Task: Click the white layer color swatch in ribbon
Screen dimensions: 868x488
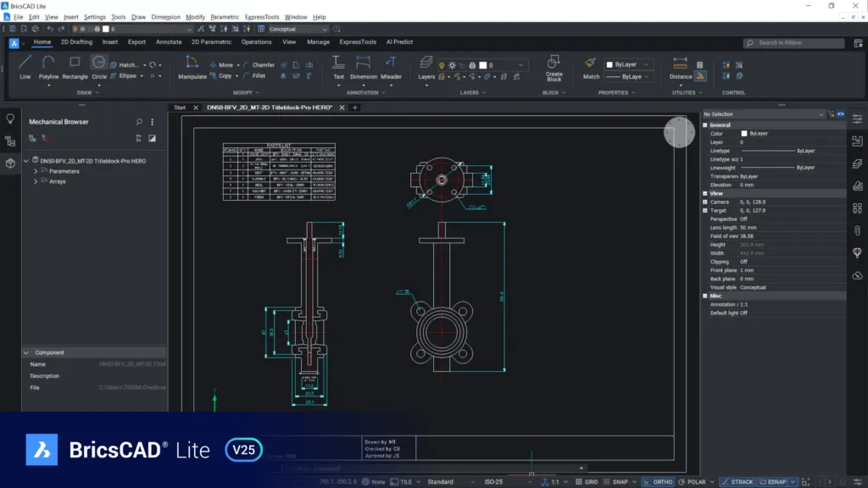Action: pos(482,65)
